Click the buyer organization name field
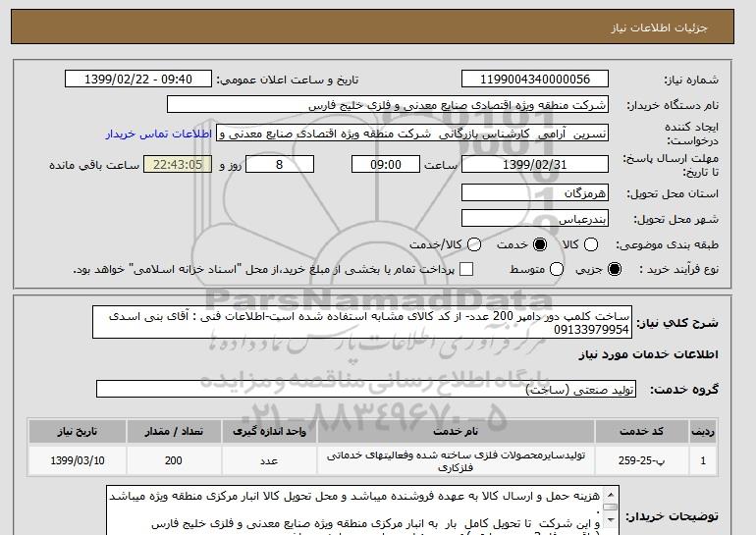This screenshot has height=535, width=756. pos(388,105)
